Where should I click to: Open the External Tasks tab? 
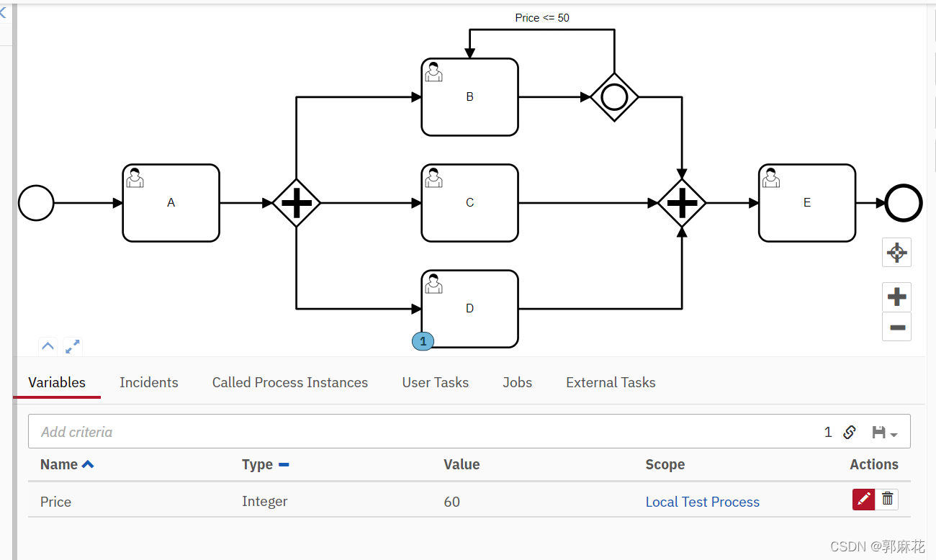(x=611, y=382)
